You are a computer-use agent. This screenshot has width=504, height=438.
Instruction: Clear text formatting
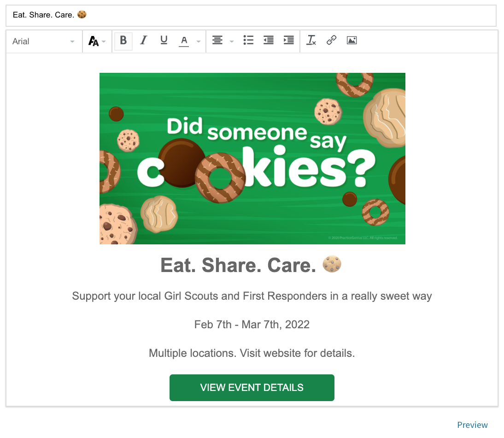[311, 41]
